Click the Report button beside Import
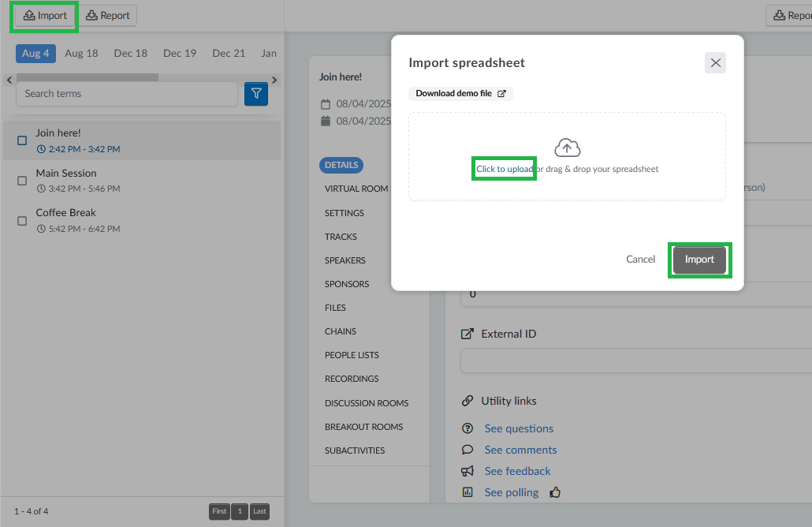 [x=108, y=16]
